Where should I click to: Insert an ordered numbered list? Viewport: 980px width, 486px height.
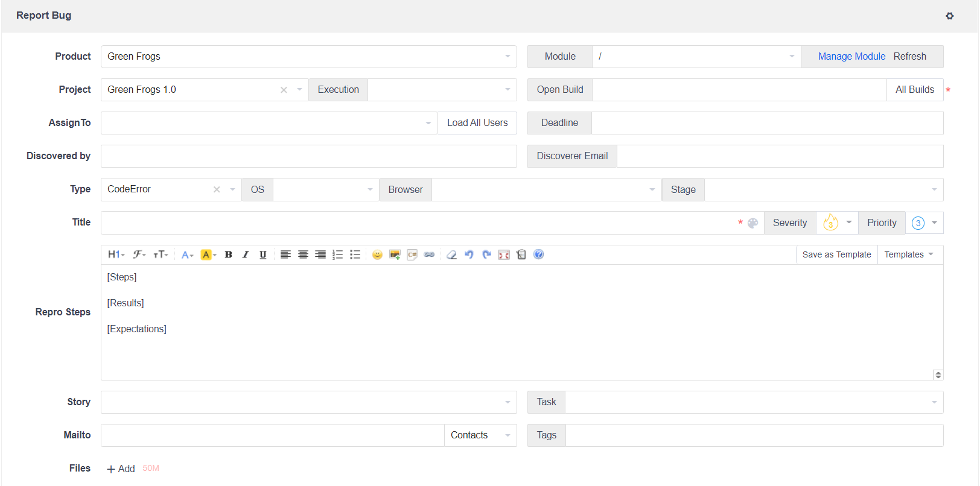338,254
